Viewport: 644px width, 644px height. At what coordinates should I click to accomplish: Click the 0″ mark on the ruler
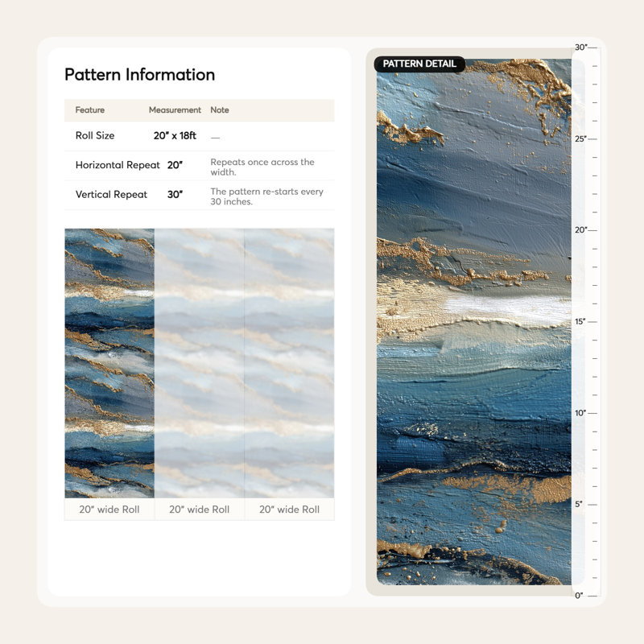click(579, 596)
